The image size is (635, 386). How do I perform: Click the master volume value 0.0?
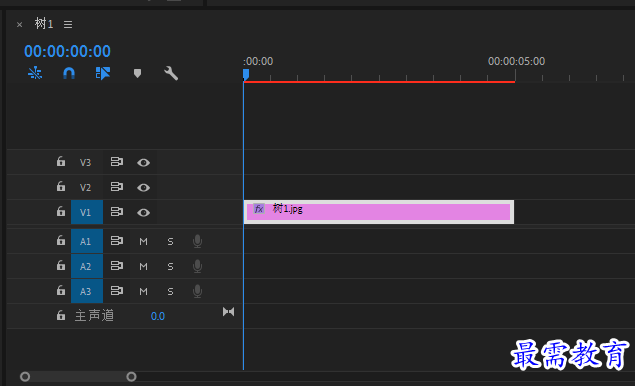158,316
